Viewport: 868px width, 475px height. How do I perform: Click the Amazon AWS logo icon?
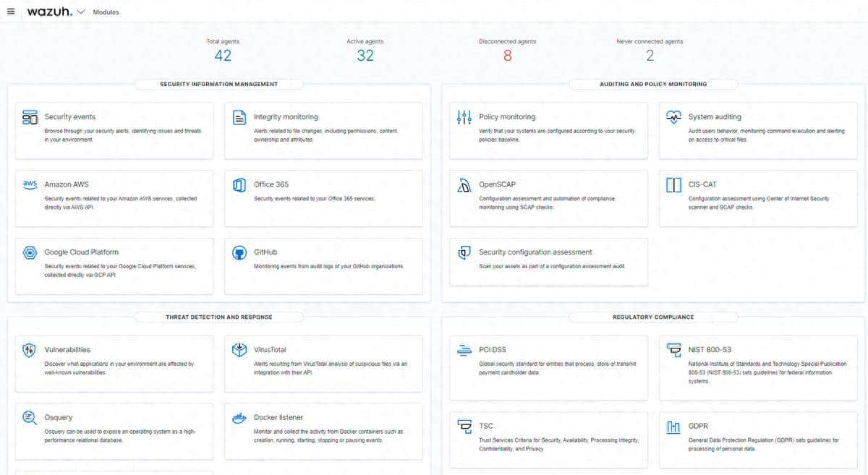click(x=30, y=184)
